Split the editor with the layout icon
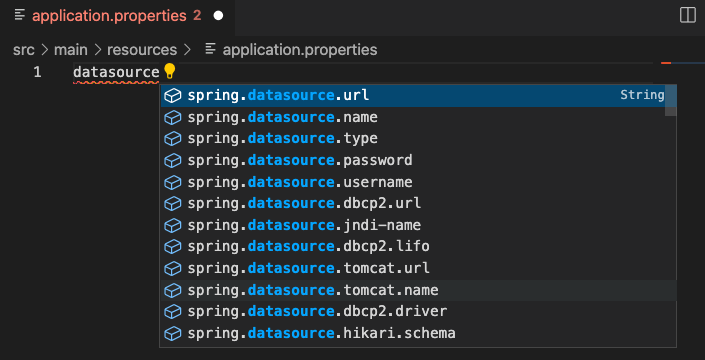This screenshot has width=705, height=360. 687,15
